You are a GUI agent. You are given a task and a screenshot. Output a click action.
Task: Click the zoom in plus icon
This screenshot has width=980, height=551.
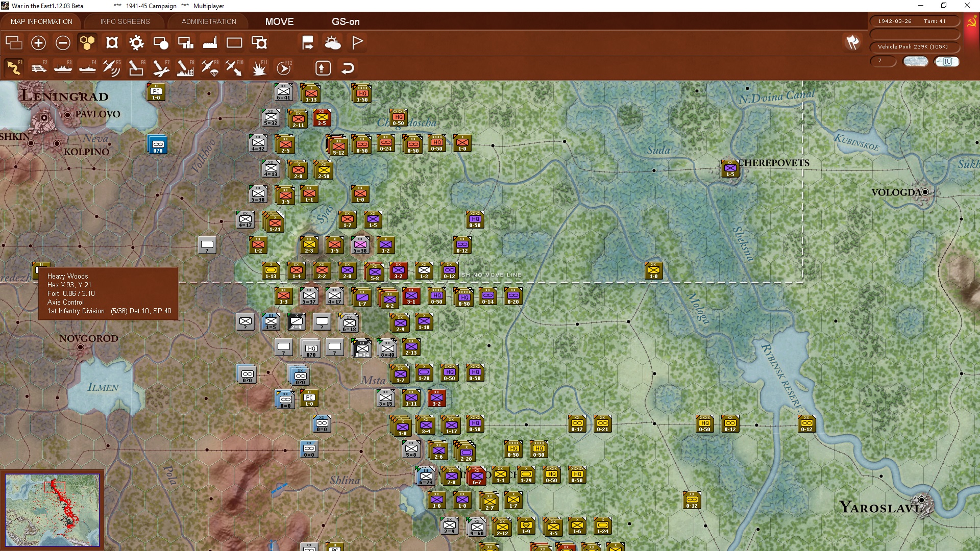click(38, 43)
